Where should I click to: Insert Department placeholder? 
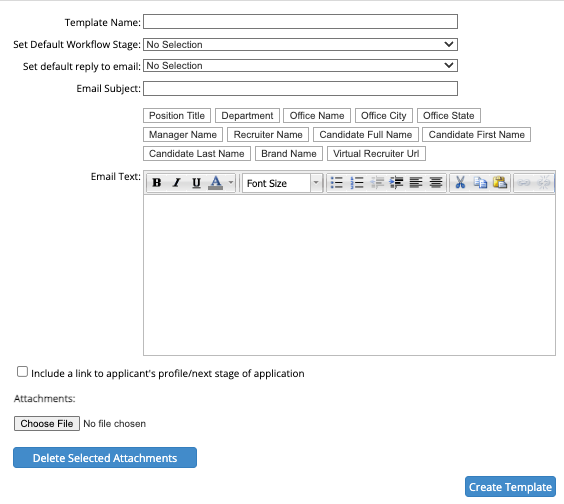pos(247,115)
